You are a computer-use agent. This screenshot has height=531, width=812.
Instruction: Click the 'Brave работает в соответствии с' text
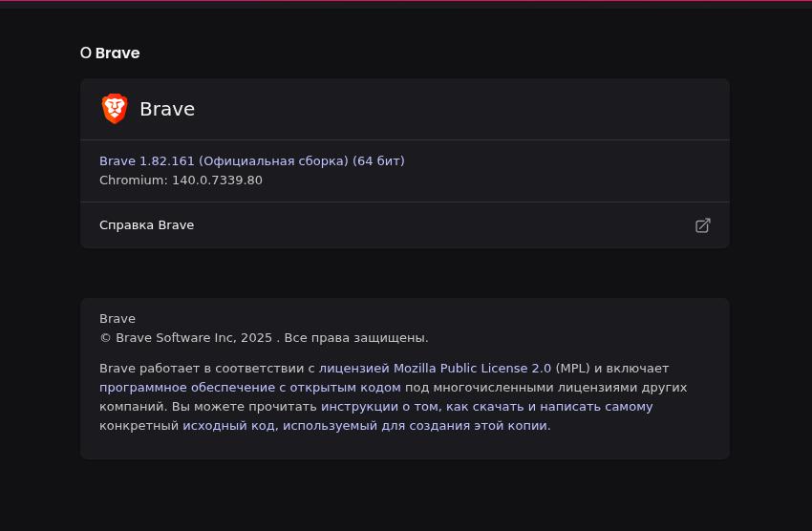coord(206,368)
